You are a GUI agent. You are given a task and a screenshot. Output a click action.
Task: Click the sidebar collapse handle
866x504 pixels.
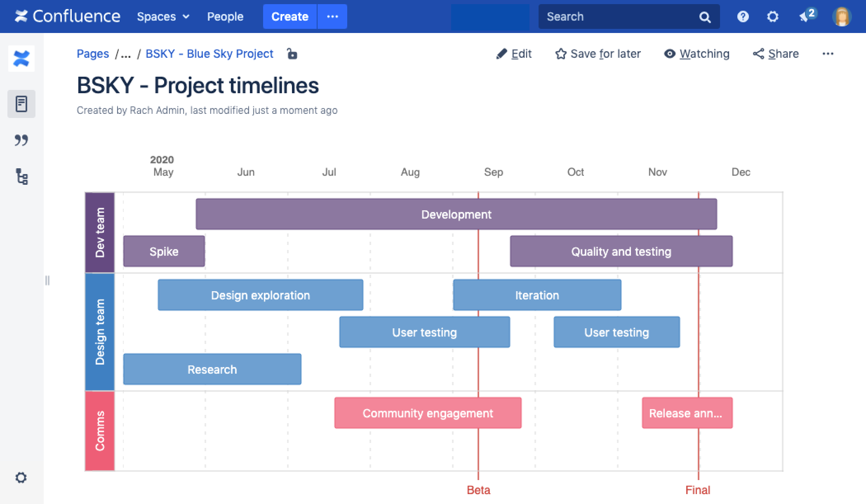46,280
